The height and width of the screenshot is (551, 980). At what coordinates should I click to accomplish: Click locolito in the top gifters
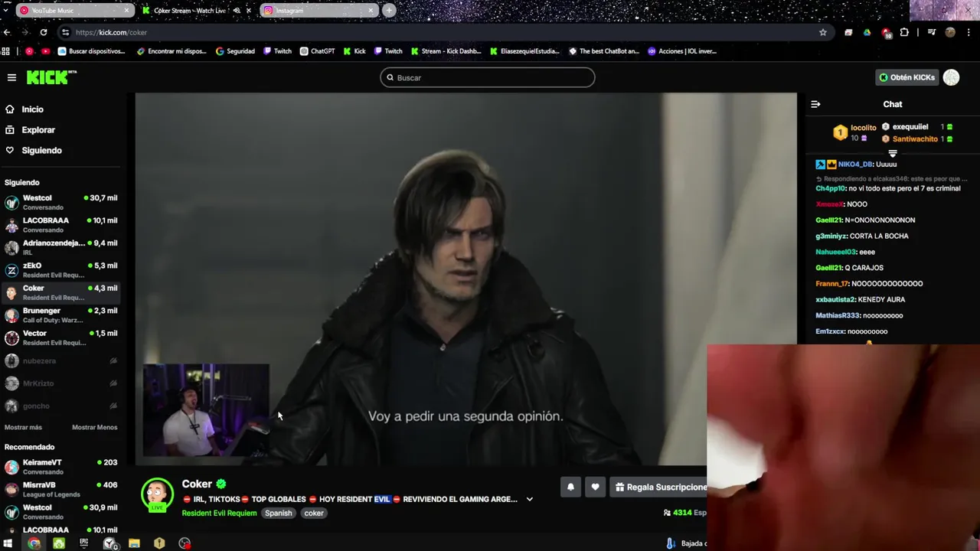tap(864, 128)
